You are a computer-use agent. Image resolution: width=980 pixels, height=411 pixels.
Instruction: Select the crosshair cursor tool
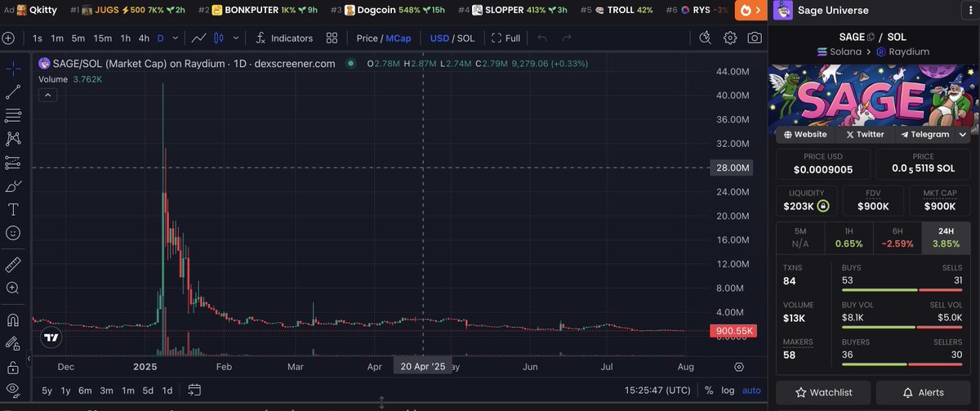pos(13,68)
